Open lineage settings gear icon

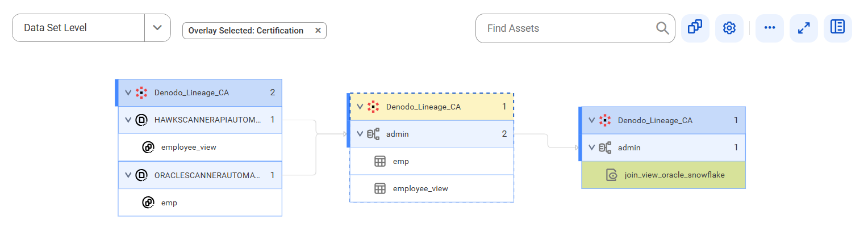coord(729,28)
